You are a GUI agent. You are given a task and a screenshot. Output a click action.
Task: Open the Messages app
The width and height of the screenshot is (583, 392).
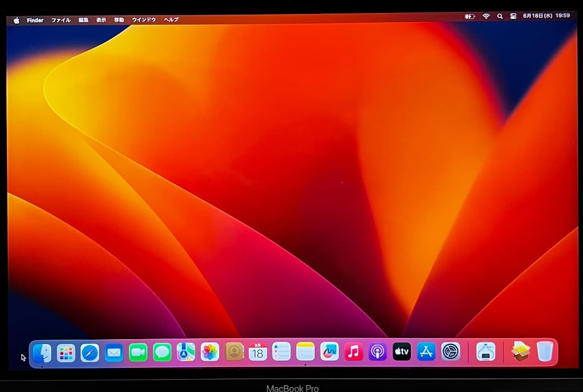pyautogui.click(x=162, y=353)
